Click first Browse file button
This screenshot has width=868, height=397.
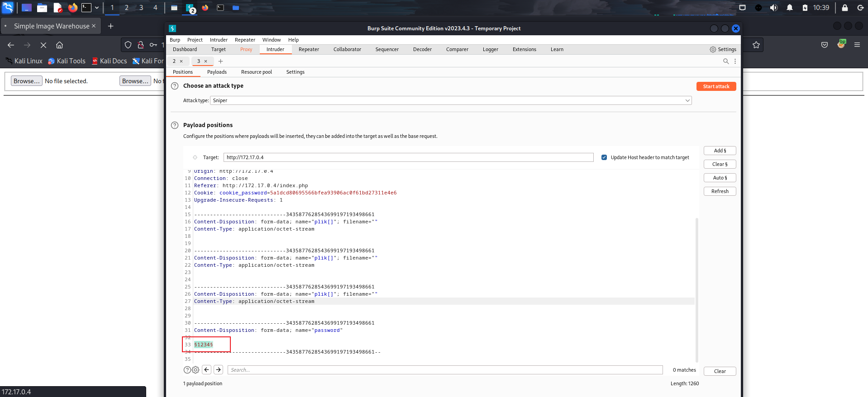click(27, 81)
